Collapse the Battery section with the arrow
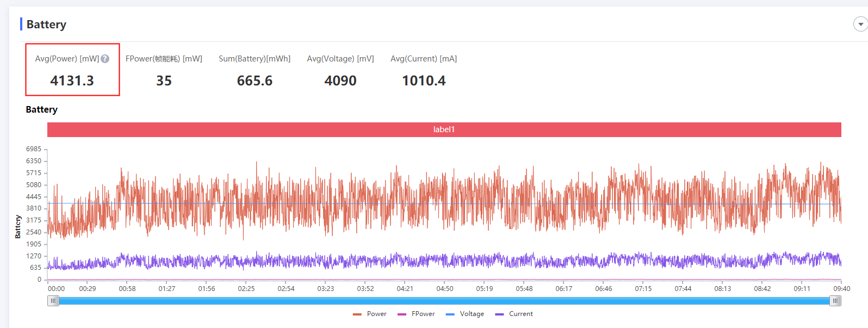Image resolution: width=868 pixels, height=328 pixels. coord(860,24)
